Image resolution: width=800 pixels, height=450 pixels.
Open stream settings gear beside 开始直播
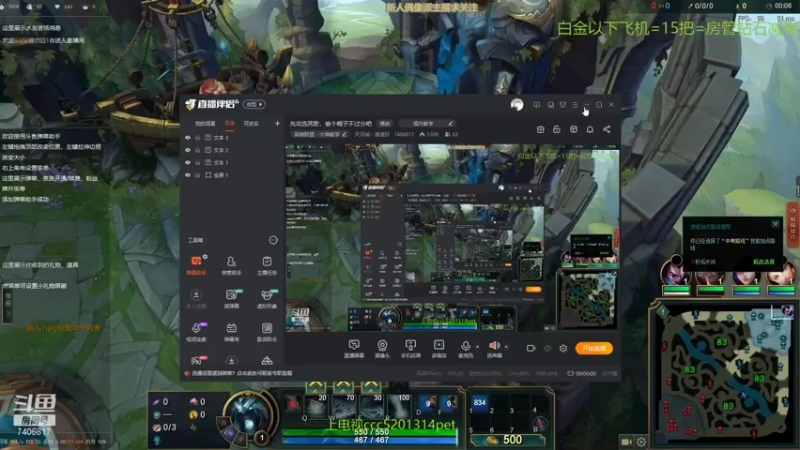pos(563,348)
